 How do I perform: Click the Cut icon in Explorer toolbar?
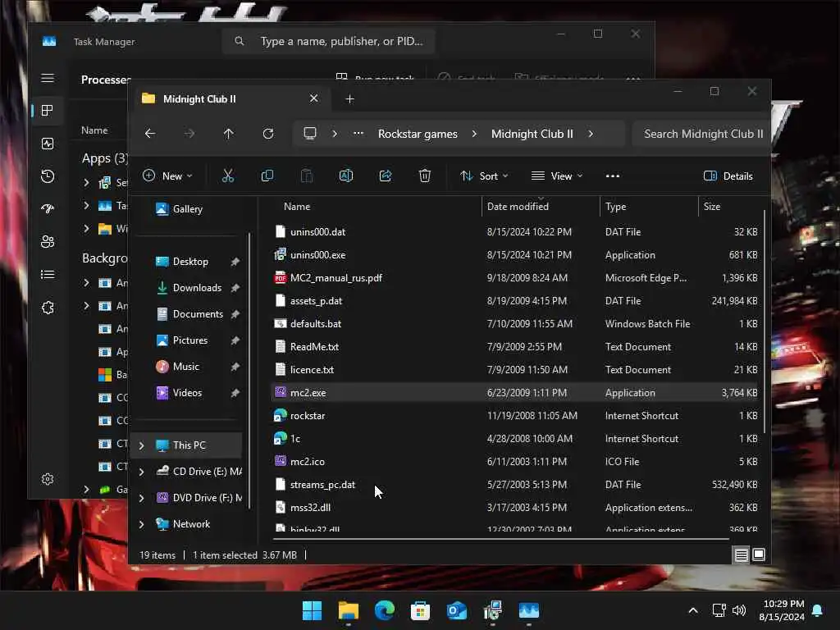228,176
